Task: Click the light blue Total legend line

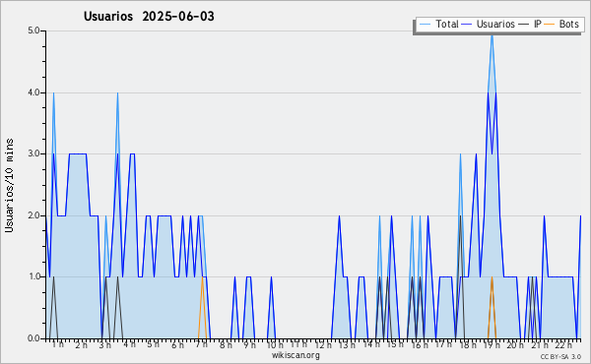Action: click(x=425, y=25)
